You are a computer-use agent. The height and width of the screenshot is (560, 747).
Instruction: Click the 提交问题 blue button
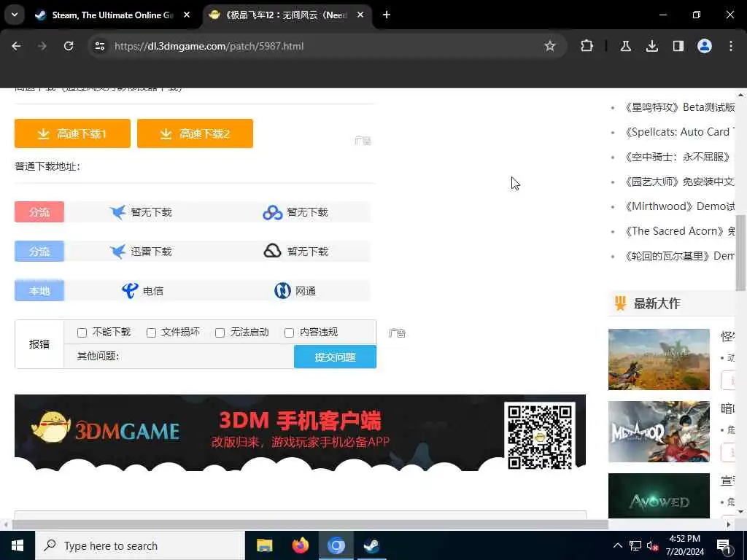[x=336, y=357]
